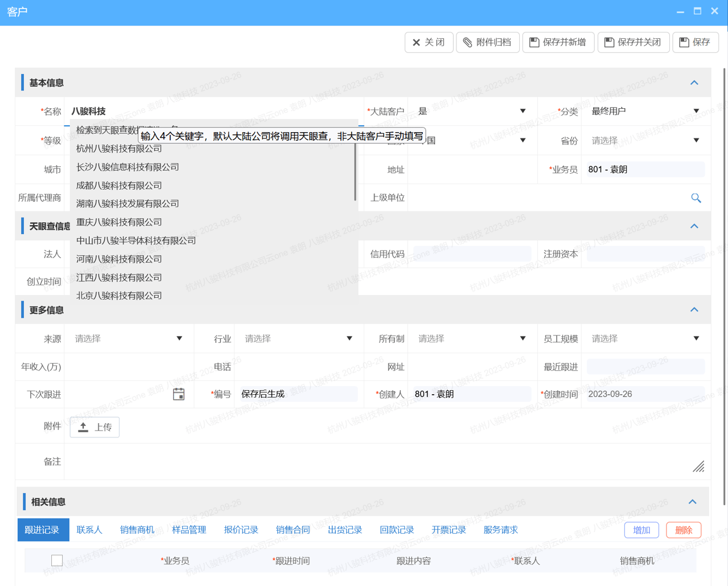The width and height of the screenshot is (728, 586).
Task: Click the 附件归档 paperclip icon
Action: point(468,42)
